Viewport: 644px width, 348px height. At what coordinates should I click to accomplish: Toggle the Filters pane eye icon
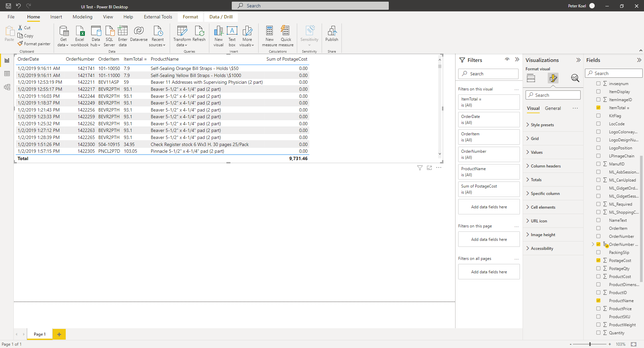tap(507, 60)
